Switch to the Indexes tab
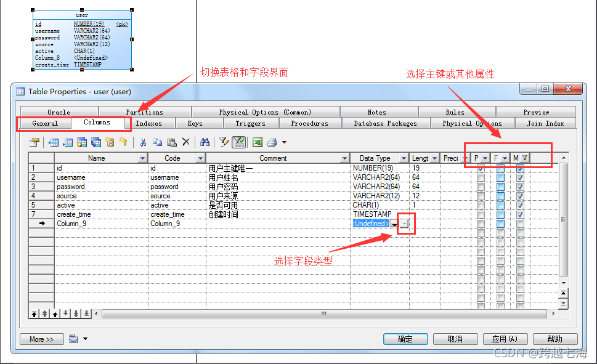Viewport: 597px width, 364px height. pyautogui.click(x=149, y=123)
